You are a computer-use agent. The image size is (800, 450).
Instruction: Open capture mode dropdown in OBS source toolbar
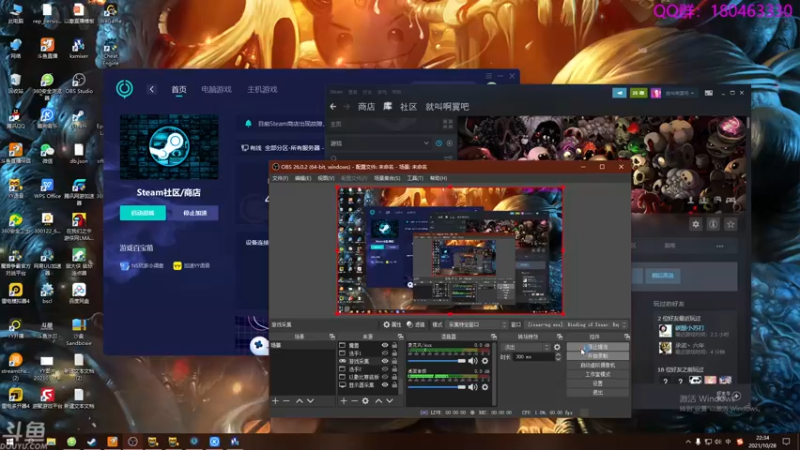click(x=477, y=324)
